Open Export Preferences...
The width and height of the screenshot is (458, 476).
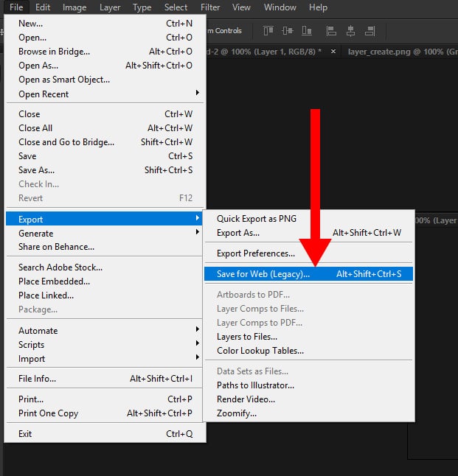308,253
